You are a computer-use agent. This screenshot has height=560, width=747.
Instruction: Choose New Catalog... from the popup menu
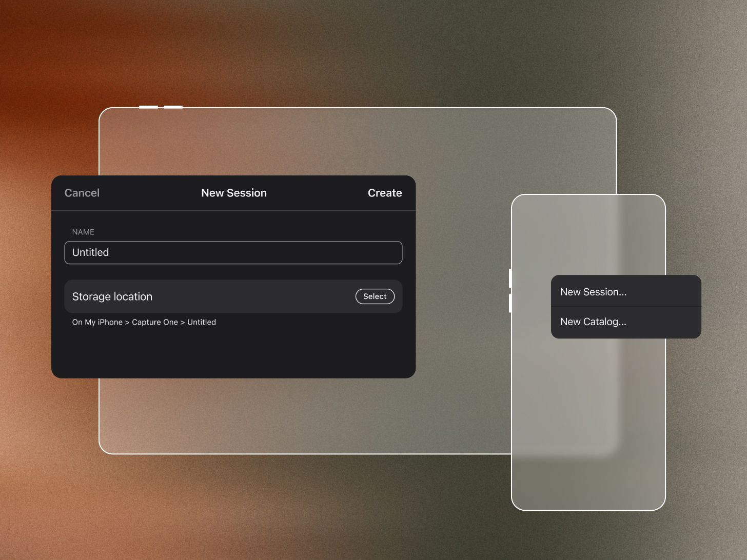click(594, 322)
